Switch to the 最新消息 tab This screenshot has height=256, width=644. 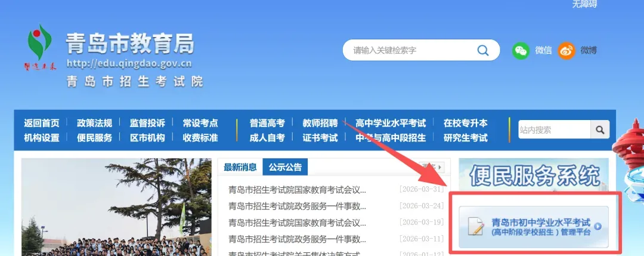pos(240,167)
